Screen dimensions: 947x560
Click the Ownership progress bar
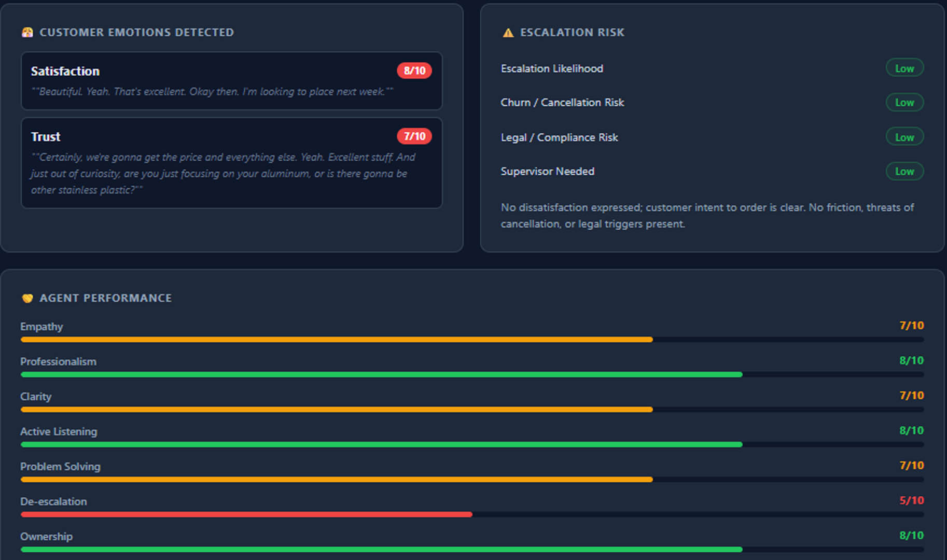[472, 550]
